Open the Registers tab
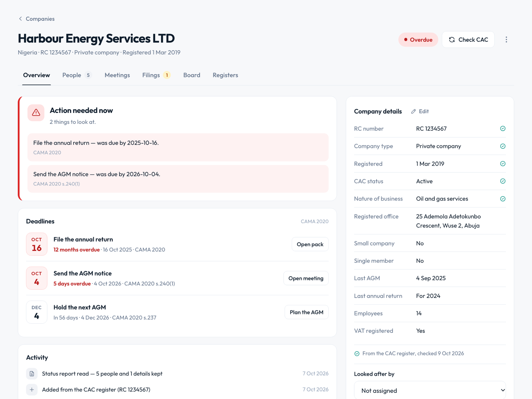Viewport: 532px width, 399px height. pyautogui.click(x=225, y=75)
